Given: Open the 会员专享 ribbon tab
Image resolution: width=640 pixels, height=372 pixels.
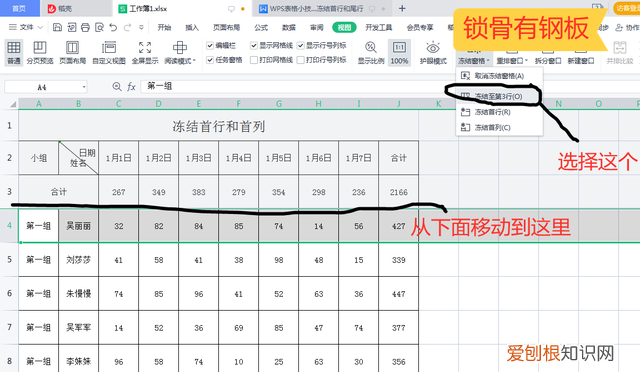Looking at the screenshot, I should 420,27.
